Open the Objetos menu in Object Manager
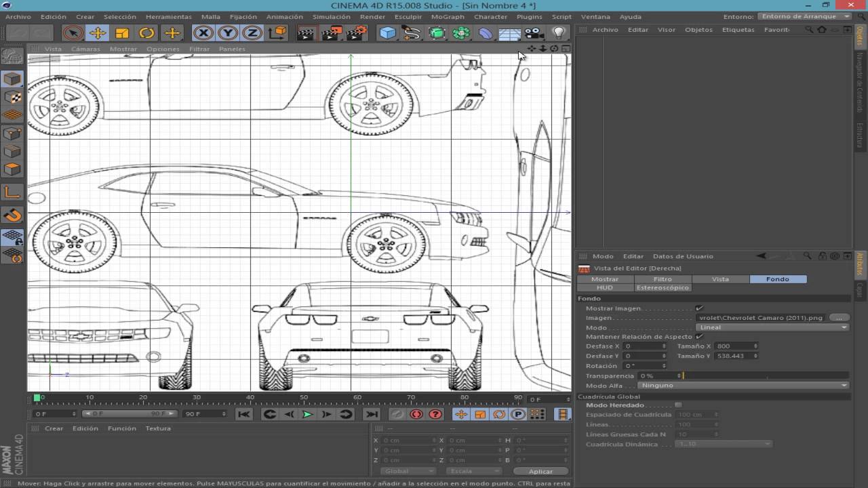This screenshot has height=488, width=868. click(x=698, y=30)
